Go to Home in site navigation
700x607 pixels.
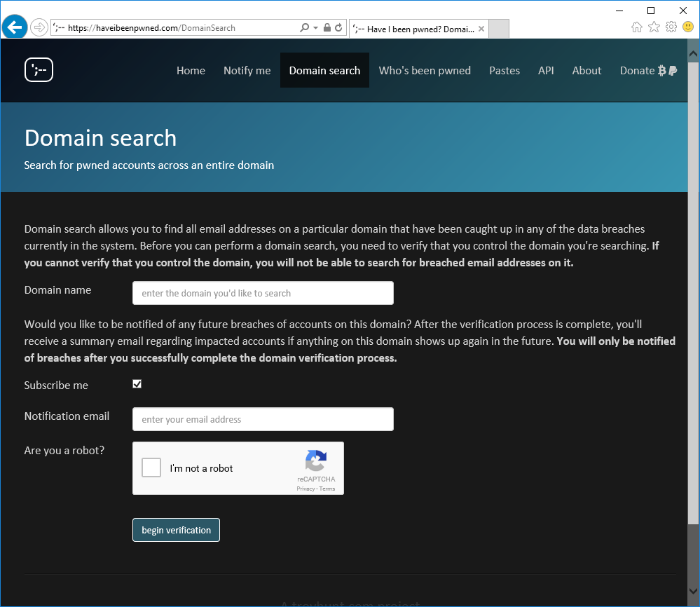[x=191, y=71]
